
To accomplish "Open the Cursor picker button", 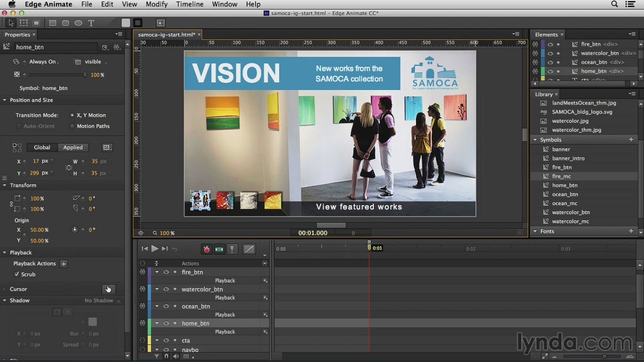I will tap(108, 289).
